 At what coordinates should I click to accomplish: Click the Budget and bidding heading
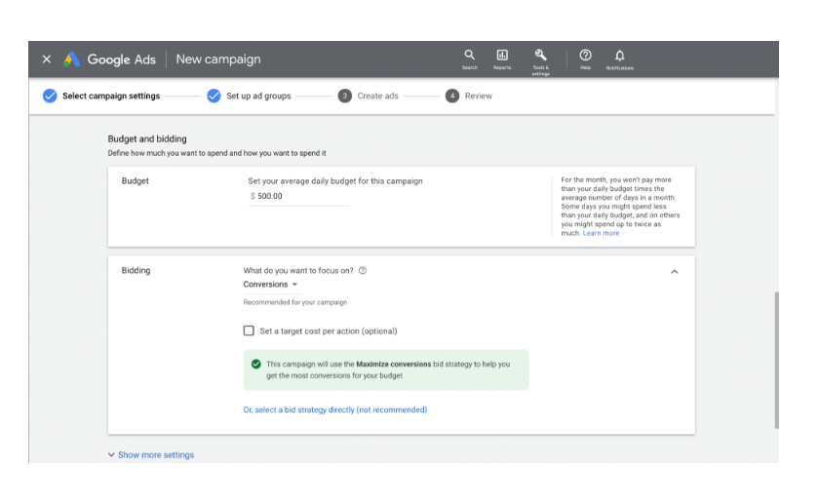tap(147, 139)
